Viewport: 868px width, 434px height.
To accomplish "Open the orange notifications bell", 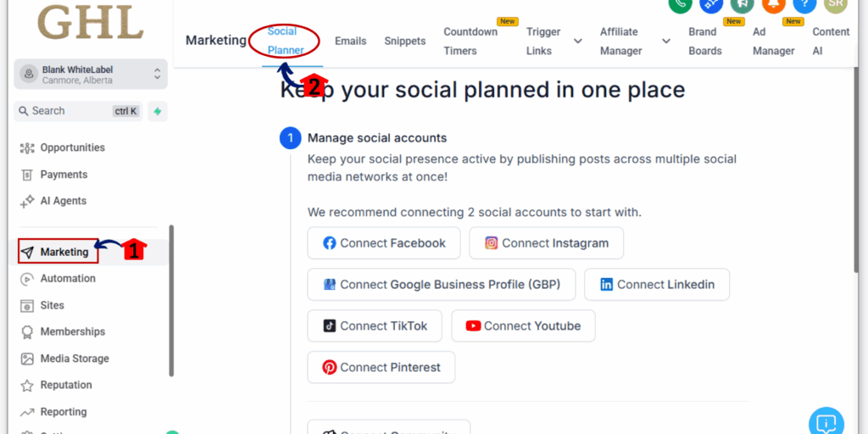I will (773, 3).
